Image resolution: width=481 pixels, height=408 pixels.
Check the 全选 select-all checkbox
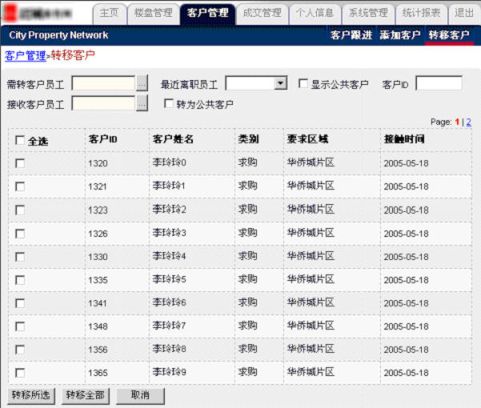(x=20, y=140)
